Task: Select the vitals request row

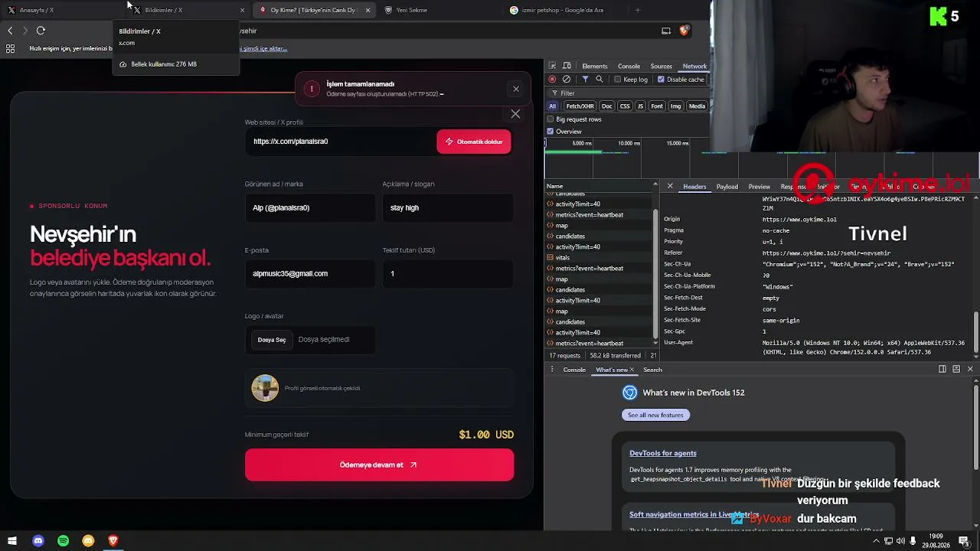Action: pyautogui.click(x=598, y=258)
